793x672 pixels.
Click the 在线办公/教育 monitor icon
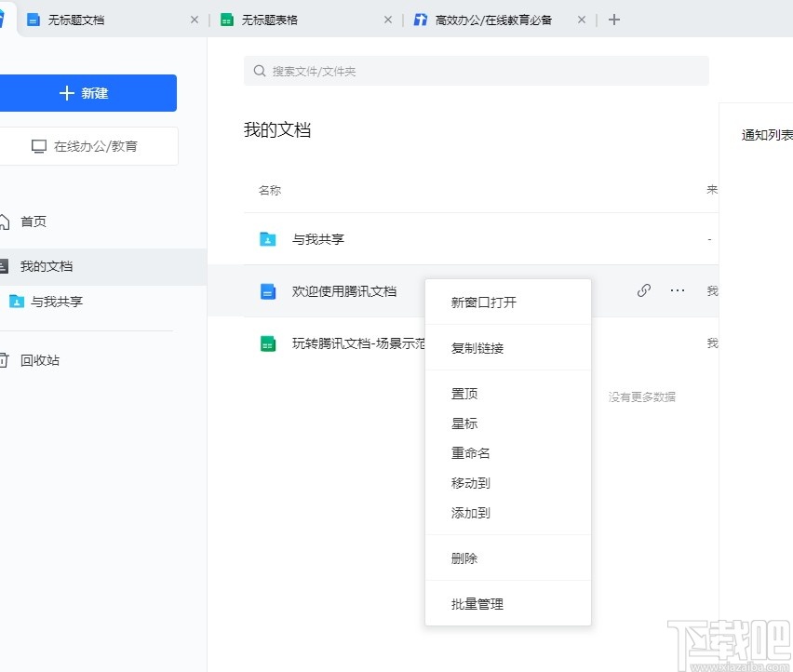click(37, 146)
